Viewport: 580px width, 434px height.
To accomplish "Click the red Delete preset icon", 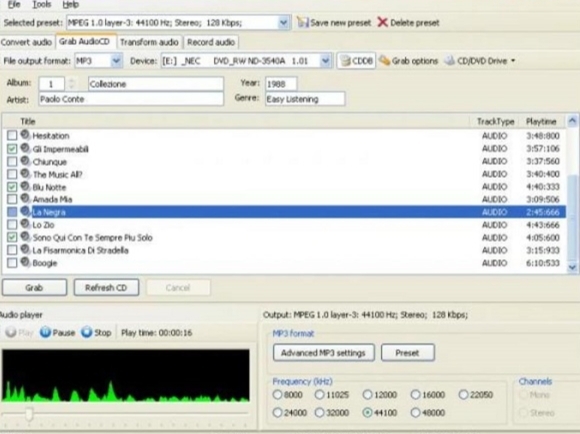I will [382, 23].
